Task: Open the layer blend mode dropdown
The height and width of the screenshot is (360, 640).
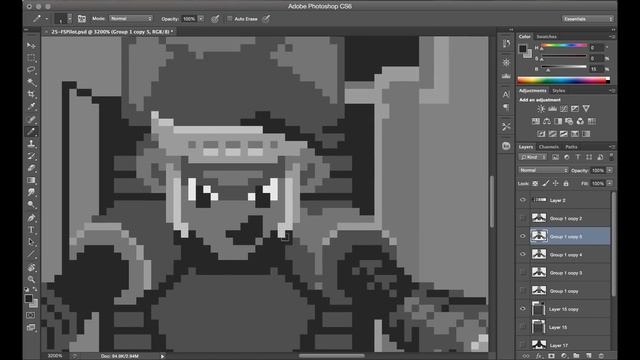Action: point(543,170)
